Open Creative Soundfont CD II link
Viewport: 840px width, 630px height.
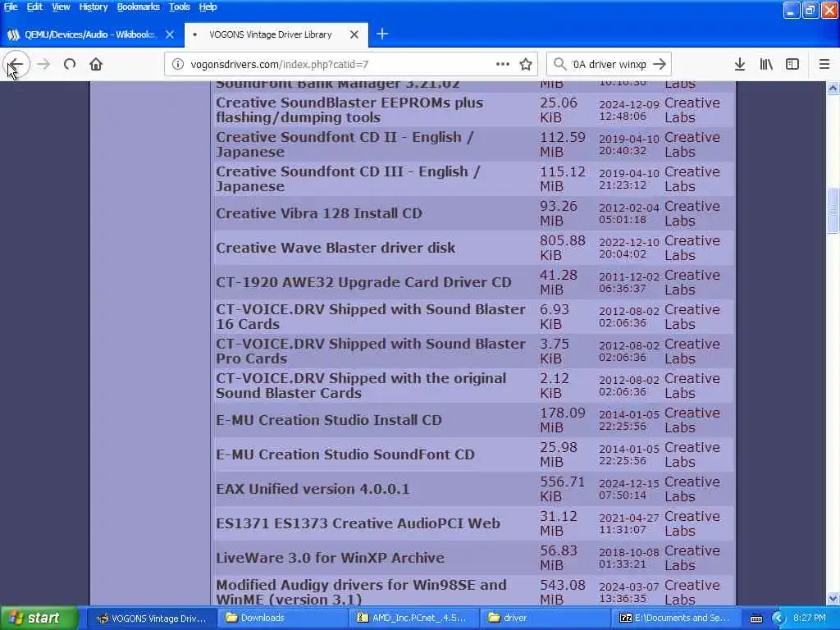click(345, 144)
